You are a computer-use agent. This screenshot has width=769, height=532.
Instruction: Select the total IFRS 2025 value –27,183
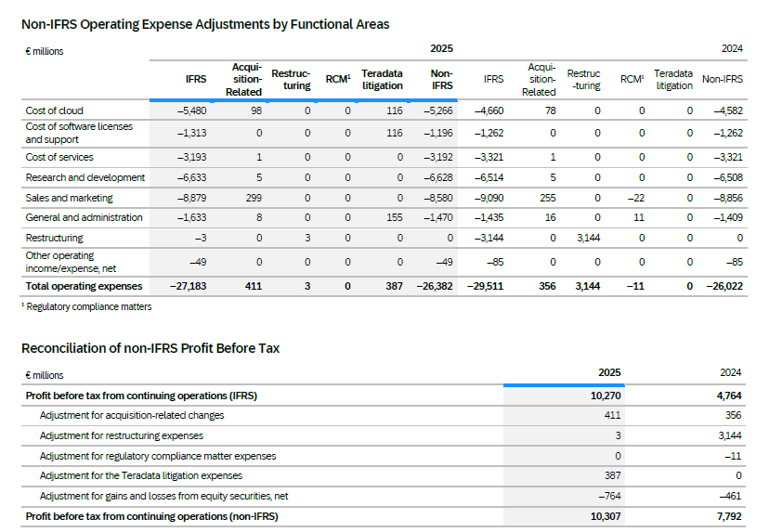(190, 286)
